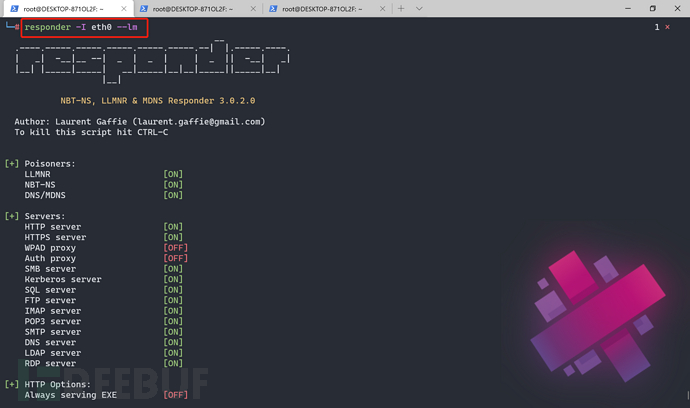
Task: Dismiss the red × beside the 1 counter
Action: click(668, 27)
